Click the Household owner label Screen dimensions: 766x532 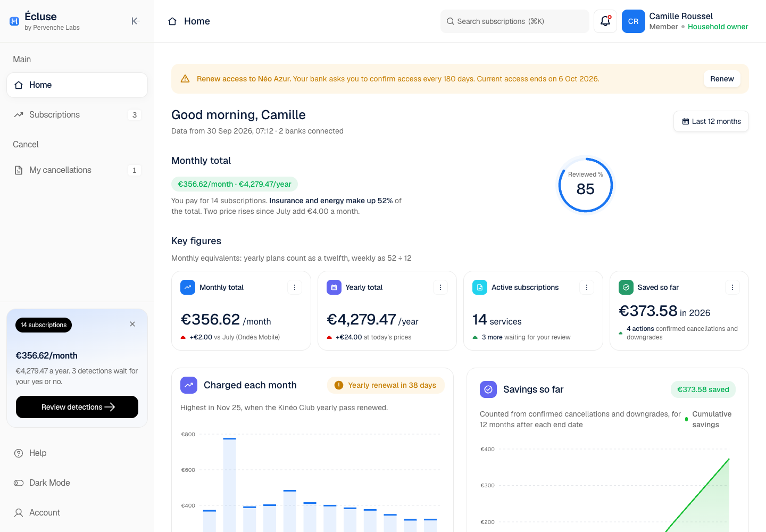[x=718, y=27]
